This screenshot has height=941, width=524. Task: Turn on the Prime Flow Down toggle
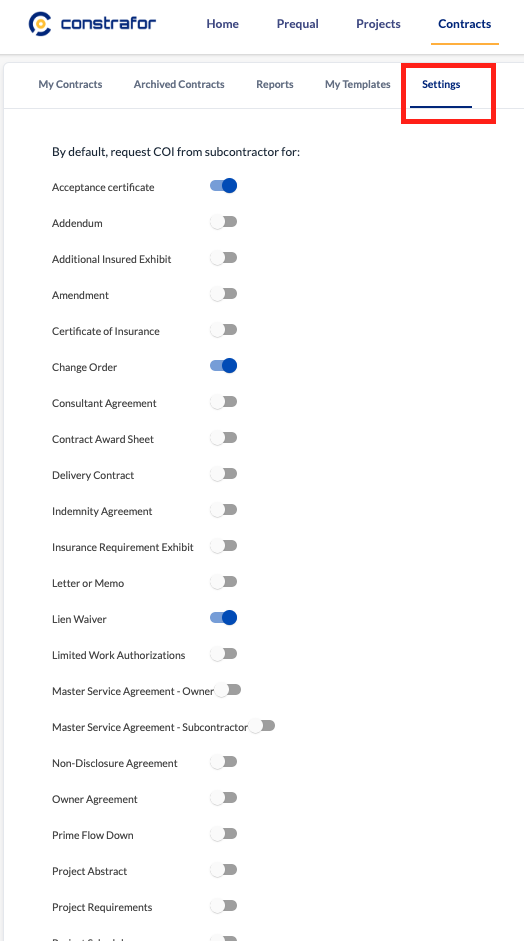click(x=223, y=834)
